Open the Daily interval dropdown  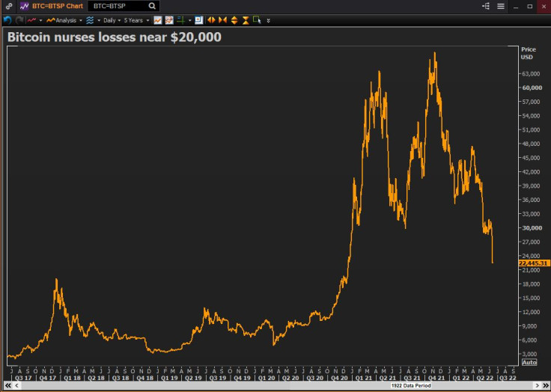(x=112, y=20)
